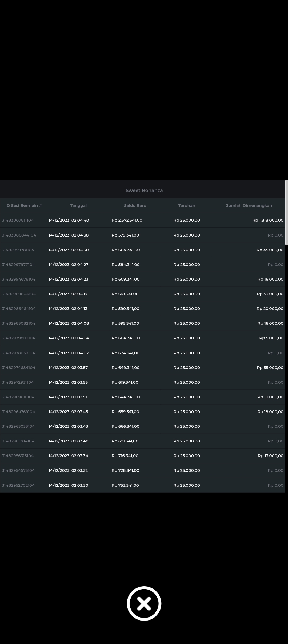
Task: Open session ID 31482974684104
Action: [19, 368]
